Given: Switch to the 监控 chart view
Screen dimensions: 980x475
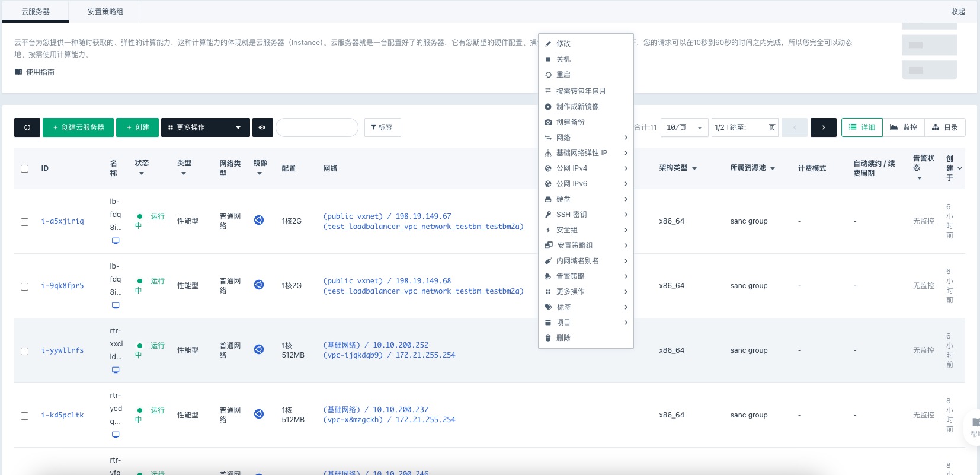Looking at the screenshot, I should point(904,127).
